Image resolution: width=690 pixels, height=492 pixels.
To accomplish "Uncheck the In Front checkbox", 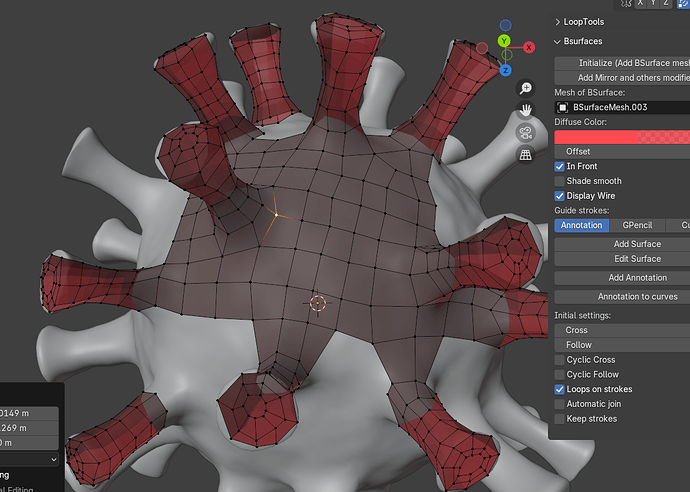I will (559, 166).
